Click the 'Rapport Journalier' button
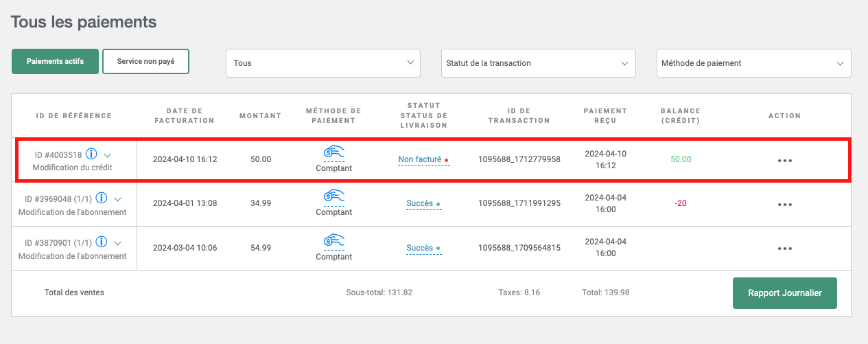The width and height of the screenshot is (868, 344). (x=784, y=293)
